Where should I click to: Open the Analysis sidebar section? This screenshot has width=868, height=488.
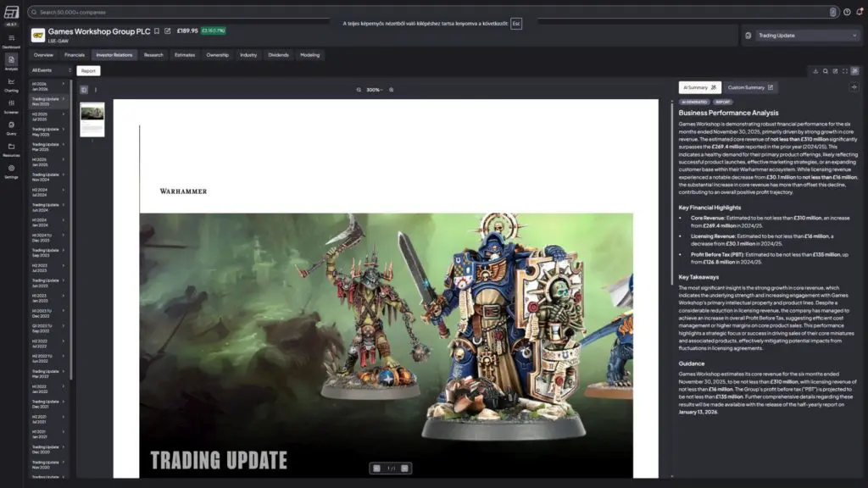[11, 62]
